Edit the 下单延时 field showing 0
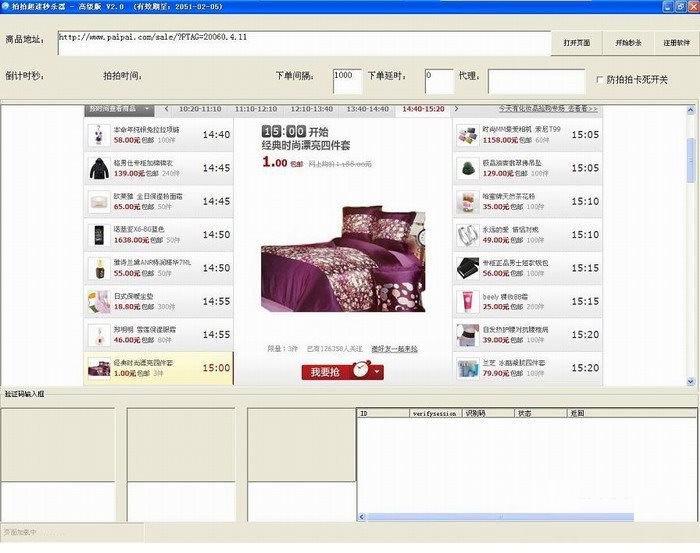 [439, 81]
